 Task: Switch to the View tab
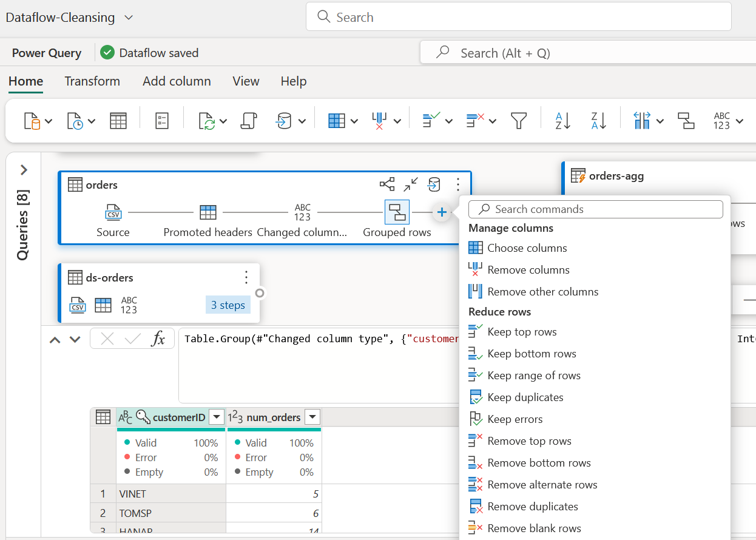[246, 81]
